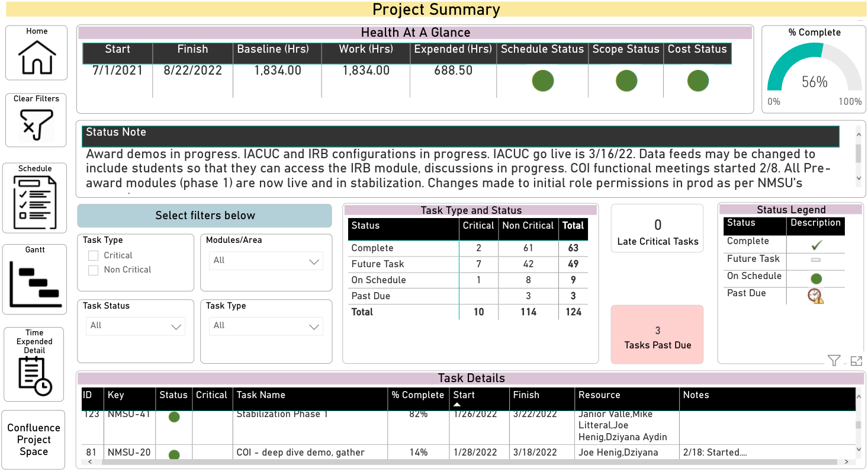Click the On Schedule row in status table

(x=468, y=280)
